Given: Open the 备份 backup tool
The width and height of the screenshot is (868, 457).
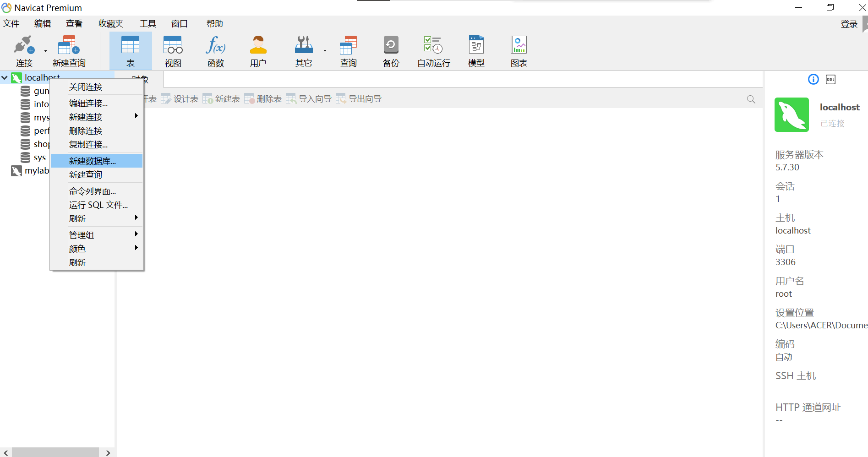Looking at the screenshot, I should click(x=390, y=50).
